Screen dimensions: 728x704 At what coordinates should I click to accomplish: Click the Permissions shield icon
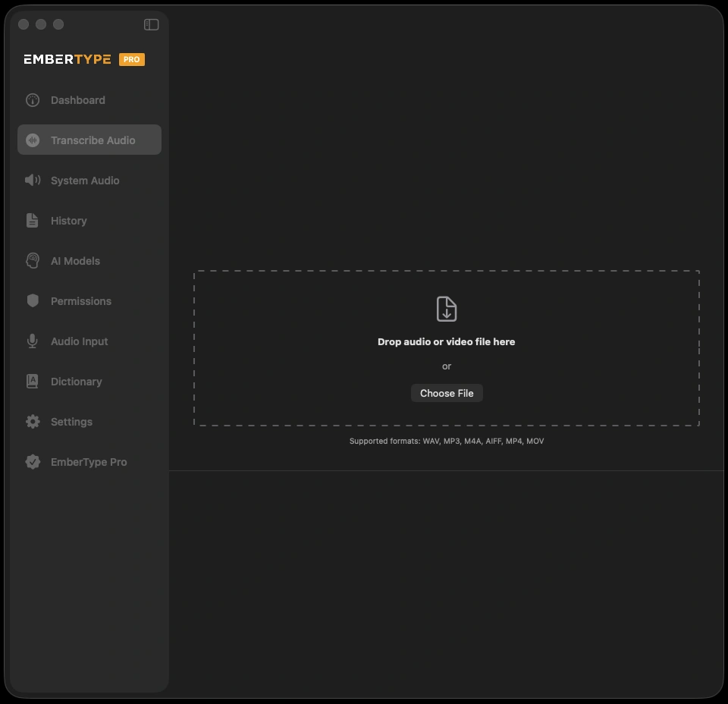pyautogui.click(x=33, y=301)
